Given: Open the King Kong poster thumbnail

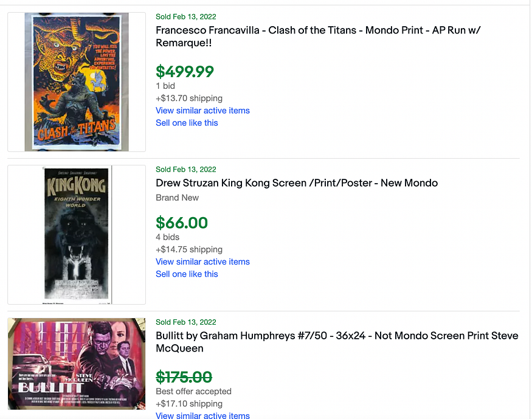Looking at the screenshot, I should (x=77, y=234).
